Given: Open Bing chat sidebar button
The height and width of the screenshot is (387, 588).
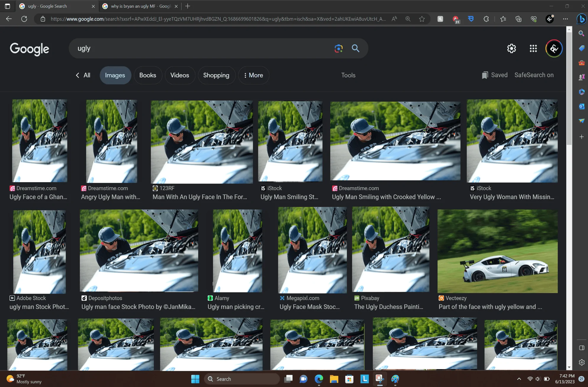Looking at the screenshot, I should tap(581, 19).
